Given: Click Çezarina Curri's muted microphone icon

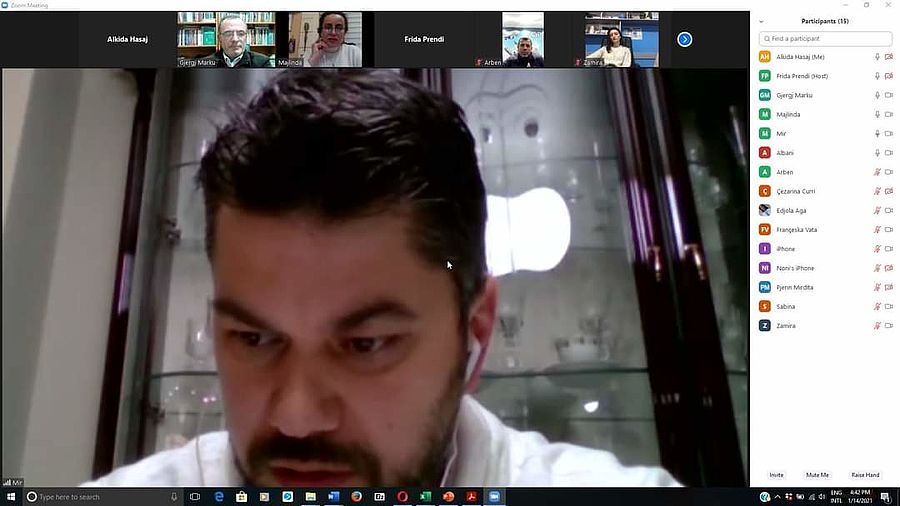Looking at the screenshot, I should 877,191.
